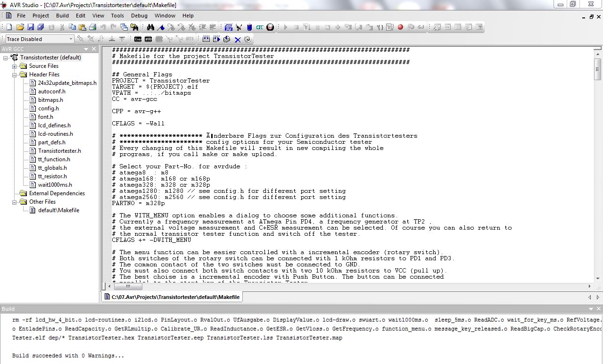Screen dimensions: 603x364
Task: Click the AVR programmer chip icon
Action: coord(228,27)
